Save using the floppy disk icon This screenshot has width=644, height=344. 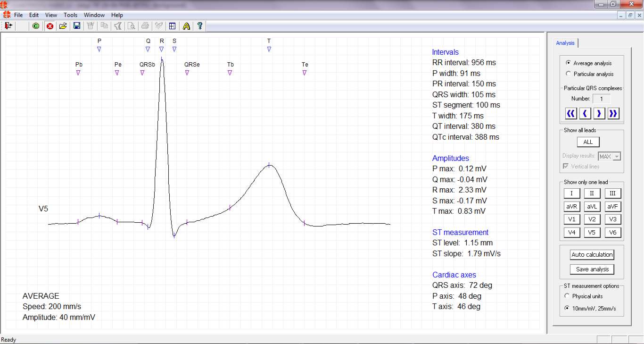[76, 26]
